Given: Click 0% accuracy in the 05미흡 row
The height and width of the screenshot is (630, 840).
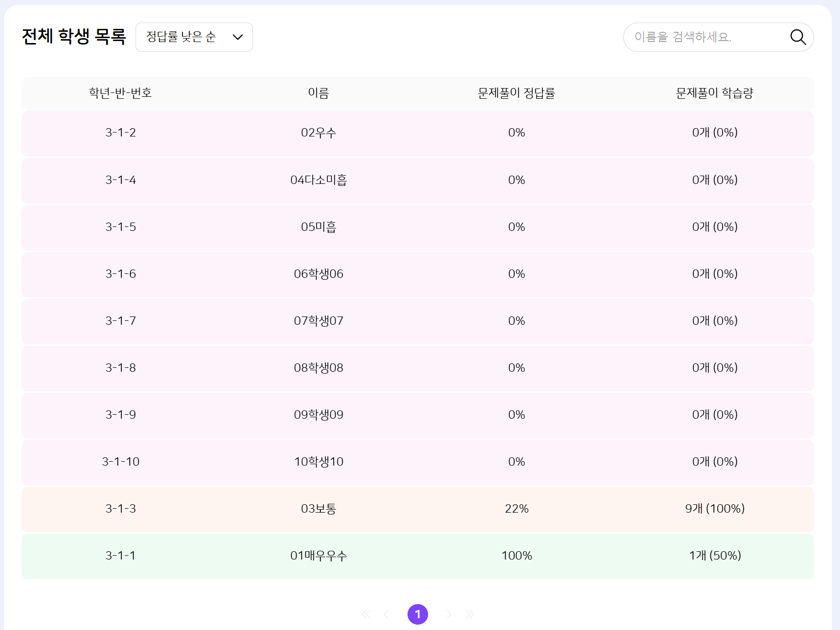Looking at the screenshot, I should [x=517, y=227].
